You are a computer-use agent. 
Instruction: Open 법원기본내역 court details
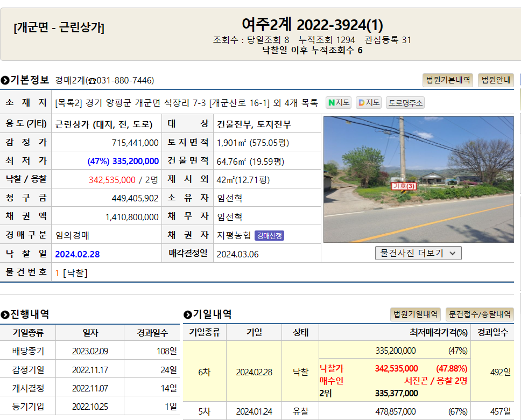(x=448, y=80)
